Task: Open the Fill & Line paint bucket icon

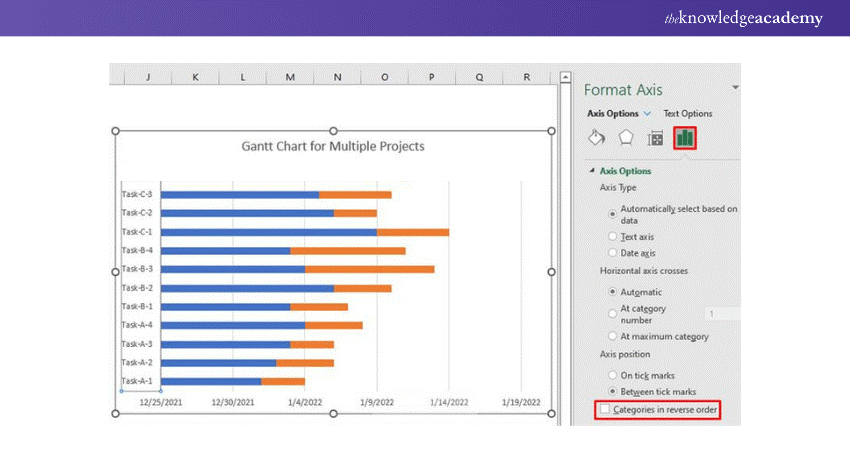Action: (x=596, y=138)
